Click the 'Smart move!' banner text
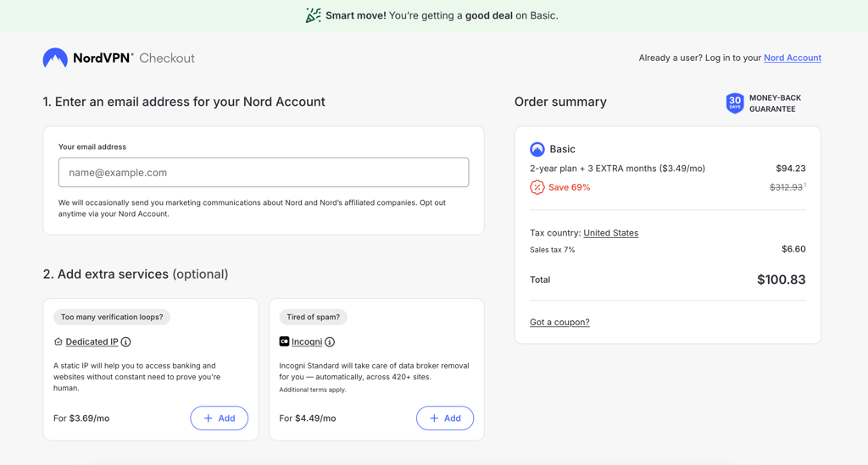Screen dimensions: 868x465 point(356,15)
